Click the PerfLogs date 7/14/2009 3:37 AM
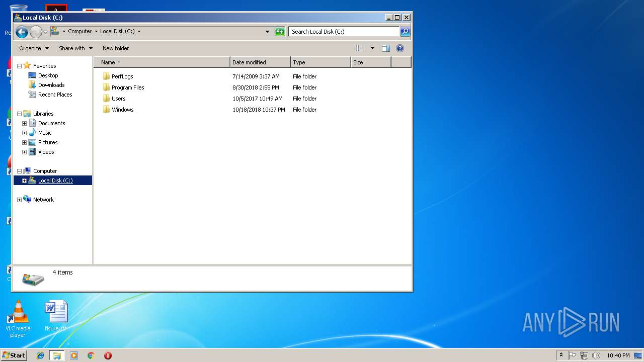Image resolution: width=644 pixels, height=362 pixels. point(256,76)
